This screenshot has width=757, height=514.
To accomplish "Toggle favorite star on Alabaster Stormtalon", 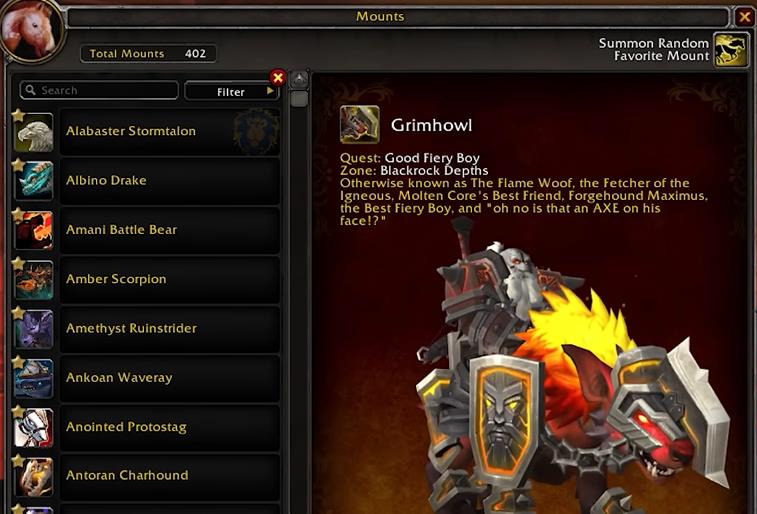I will [x=18, y=115].
